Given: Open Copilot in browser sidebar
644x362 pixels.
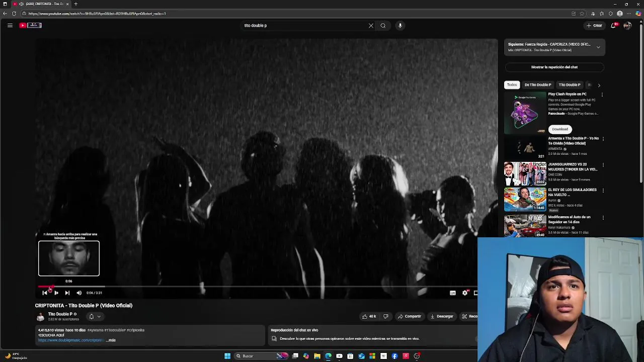Looking at the screenshot, I should click(638, 14).
